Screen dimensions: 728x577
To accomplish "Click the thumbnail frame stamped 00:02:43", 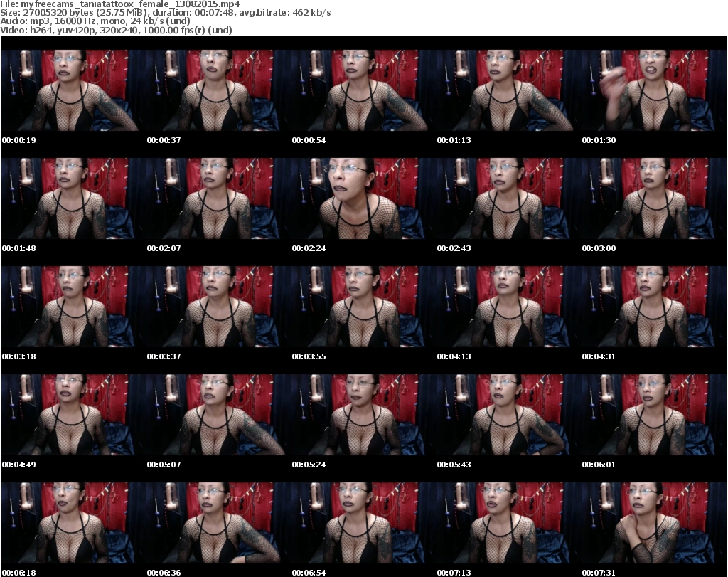I will tap(509, 198).
